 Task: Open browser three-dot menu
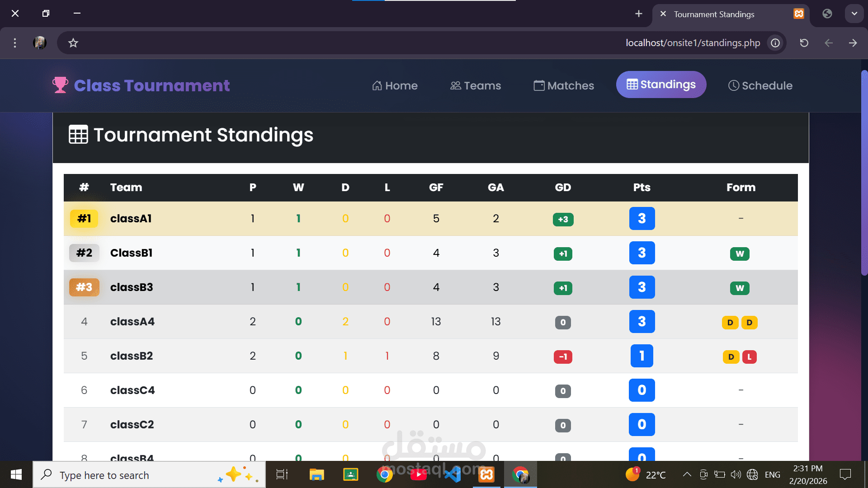tap(15, 43)
